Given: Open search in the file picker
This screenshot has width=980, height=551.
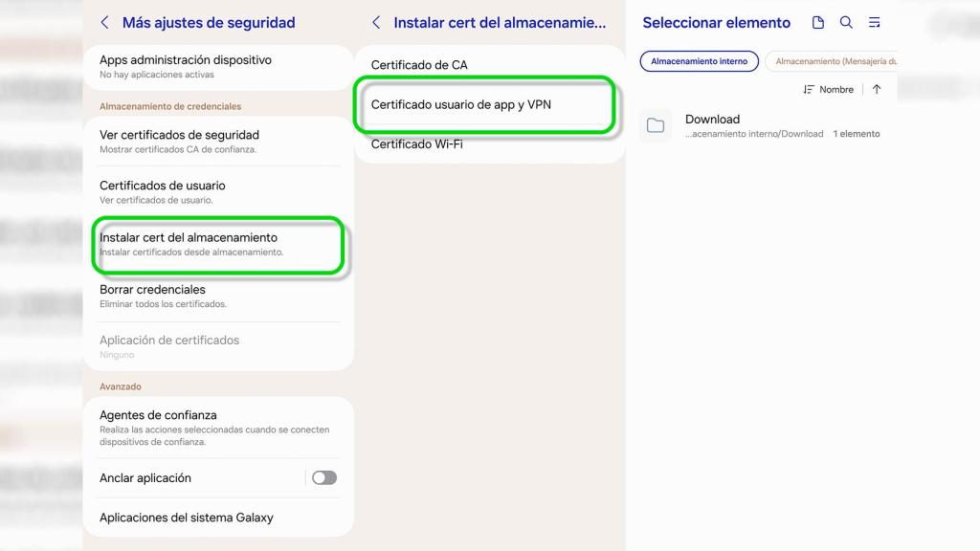Looking at the screenshot, I should [x=846, y=22].
